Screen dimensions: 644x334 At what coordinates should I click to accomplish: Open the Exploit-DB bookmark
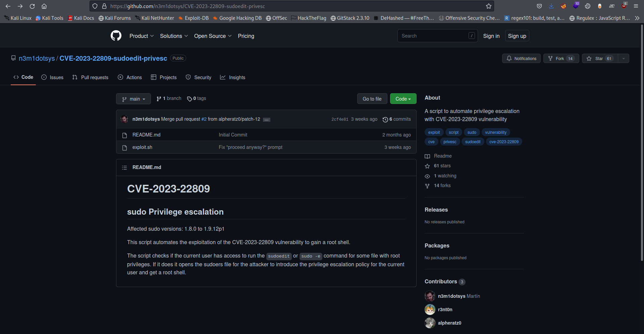tap(194, 18)
